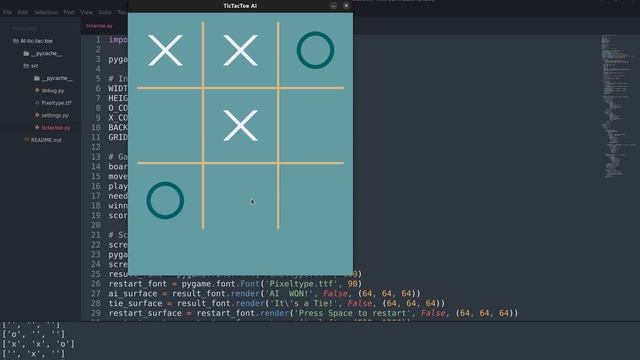This screenshot has width=640, height=360.
Task: Open the Goto menu
Action: [105, 12]
